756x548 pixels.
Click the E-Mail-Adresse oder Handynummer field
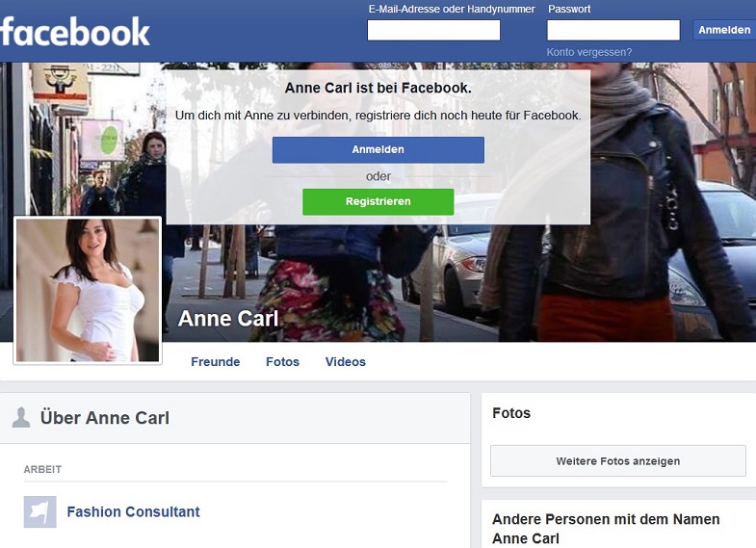click(433, 30)
